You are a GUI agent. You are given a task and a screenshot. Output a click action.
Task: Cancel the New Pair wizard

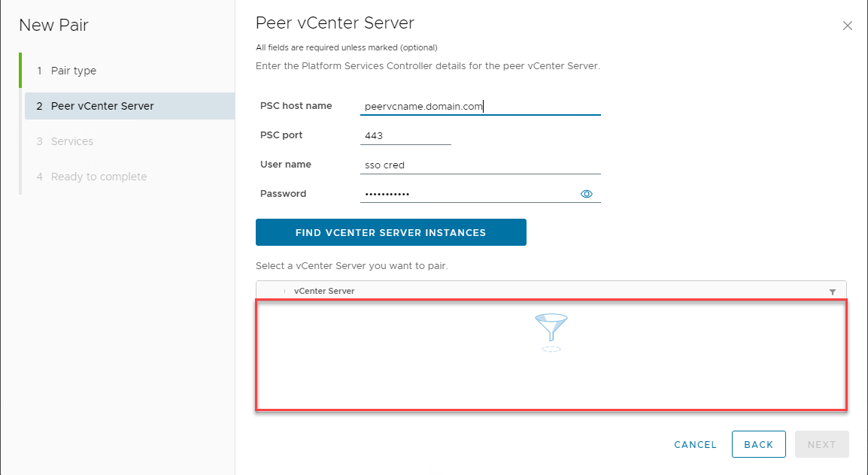pos(695,445)
